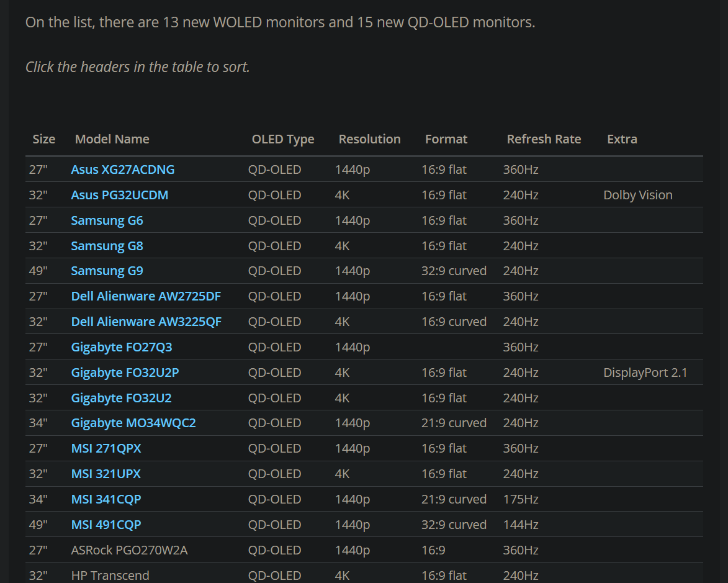
Task: Click the DisplayPort 2.1 extra cell
Action: (645, 373)
